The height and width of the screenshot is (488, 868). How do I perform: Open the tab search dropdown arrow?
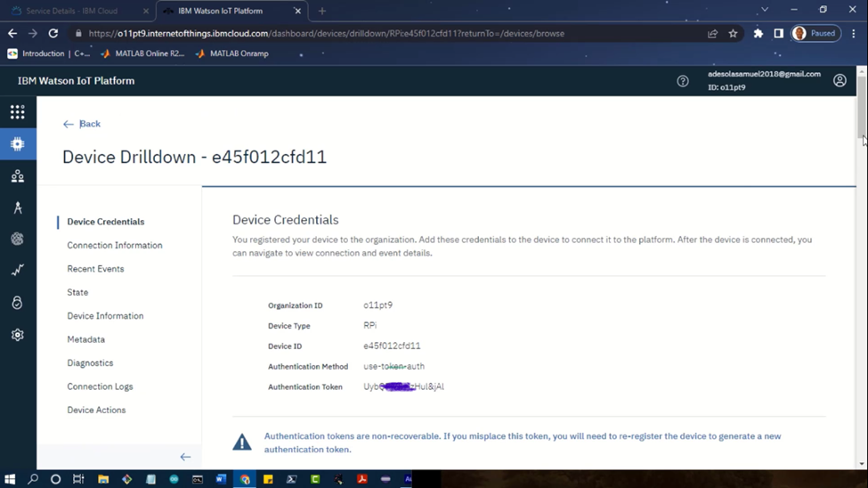[765, 10]
